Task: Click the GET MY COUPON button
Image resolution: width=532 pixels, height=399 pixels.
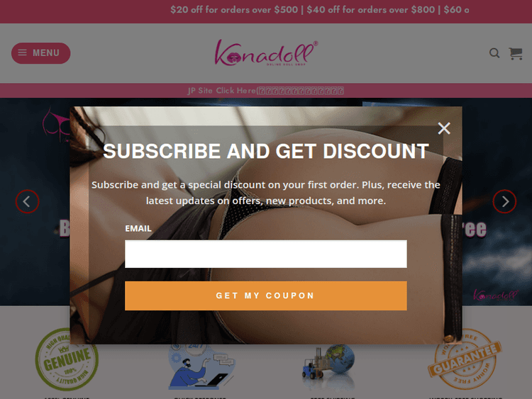Action: pos(266,296)
